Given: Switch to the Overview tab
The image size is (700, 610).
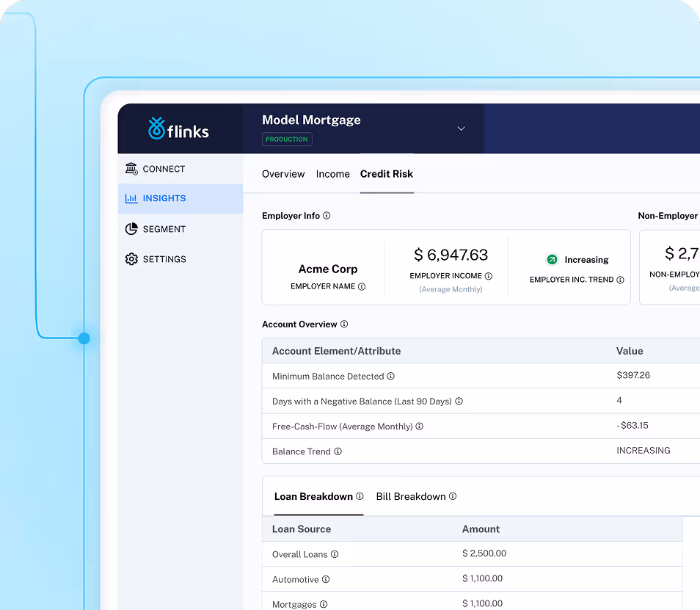Looking at the screenshot, I should pyautogui.click(x=283, y=174).
